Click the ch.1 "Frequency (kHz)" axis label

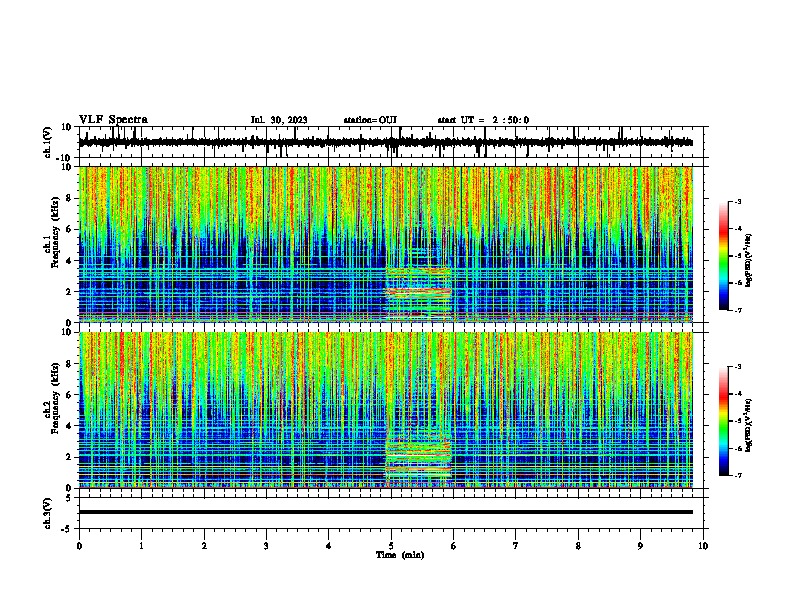[x=55, y=233]
